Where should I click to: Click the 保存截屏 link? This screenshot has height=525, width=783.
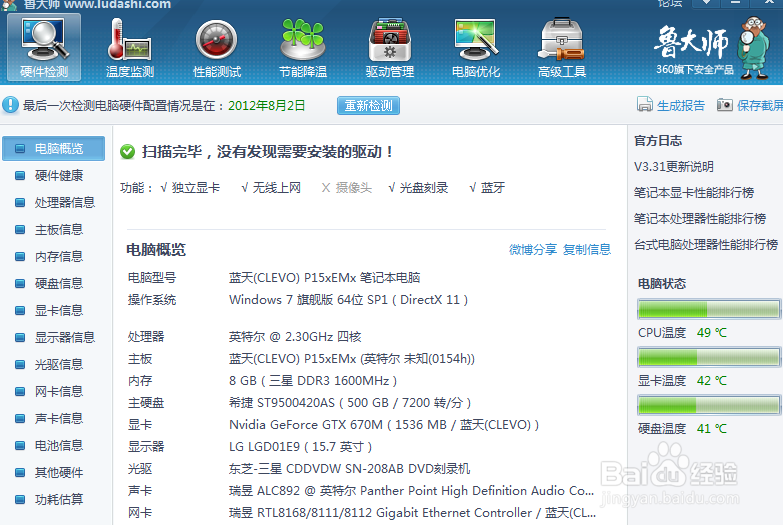[x=760, y=105]
